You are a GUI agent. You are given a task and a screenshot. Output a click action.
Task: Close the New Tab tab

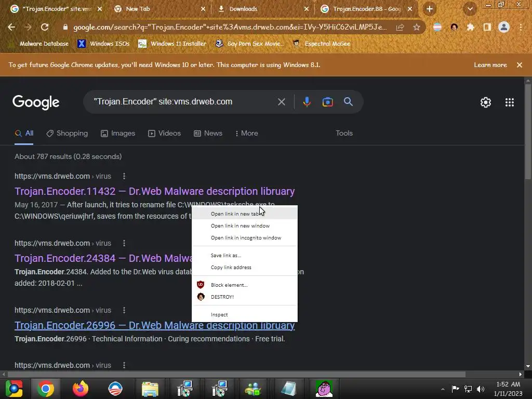203,9
